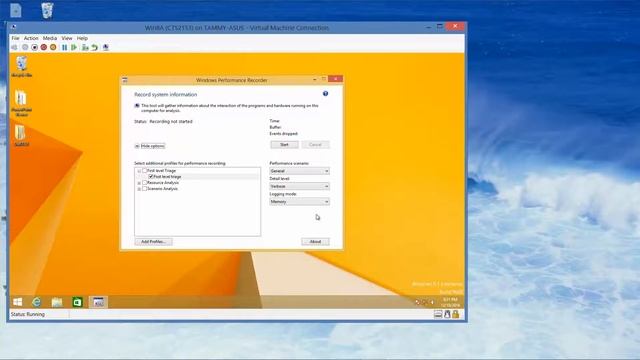This screenshot has width=640, height=360.
Task: Pause the virtual machine from the toolbar
Action: tap(64, 48)
